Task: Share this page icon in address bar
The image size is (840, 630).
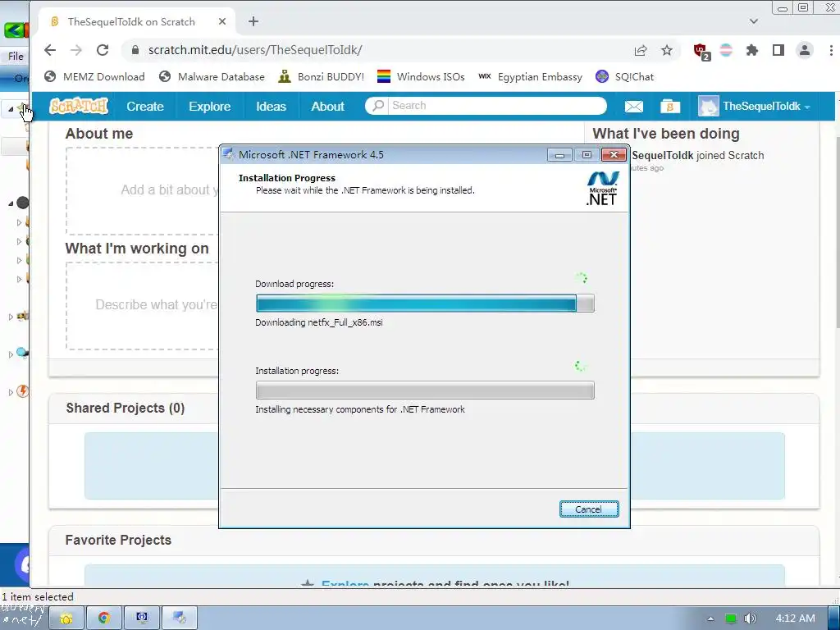Action: pyautogui.click(x=640, y=50)
